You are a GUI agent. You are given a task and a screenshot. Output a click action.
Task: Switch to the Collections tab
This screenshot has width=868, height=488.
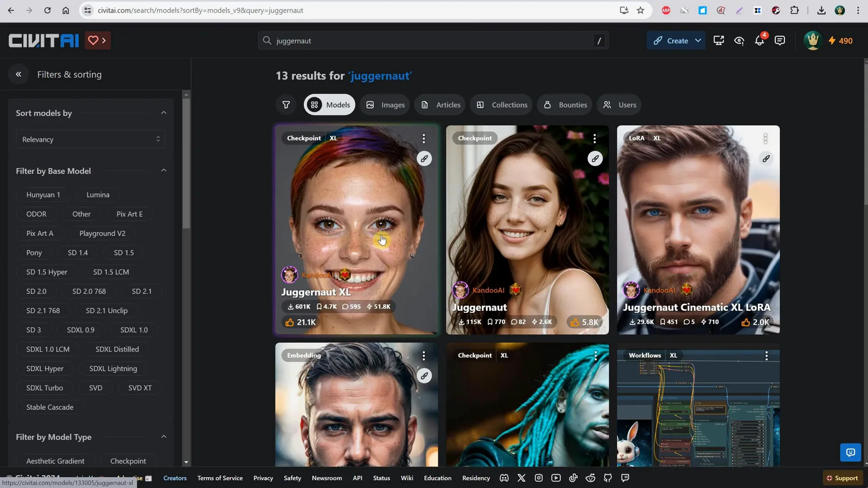(502, 105)
